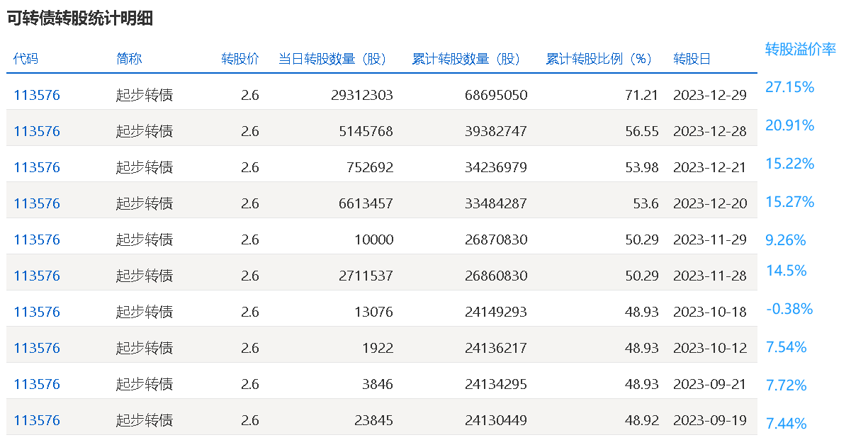The image size is (868, 440).
Task: Open code link 113576 in 2023-12-29 row
Action: click(x=37, y=95)
